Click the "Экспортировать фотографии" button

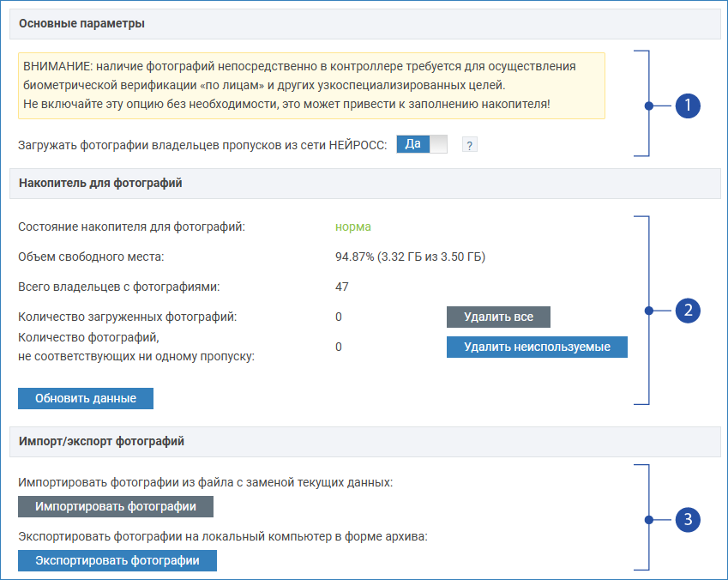[117, 560]
